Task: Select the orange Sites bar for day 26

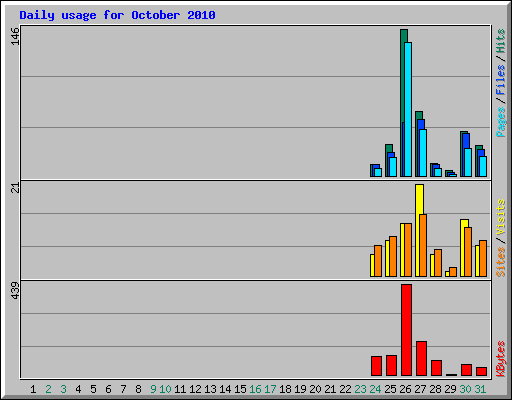Action: 408,250
